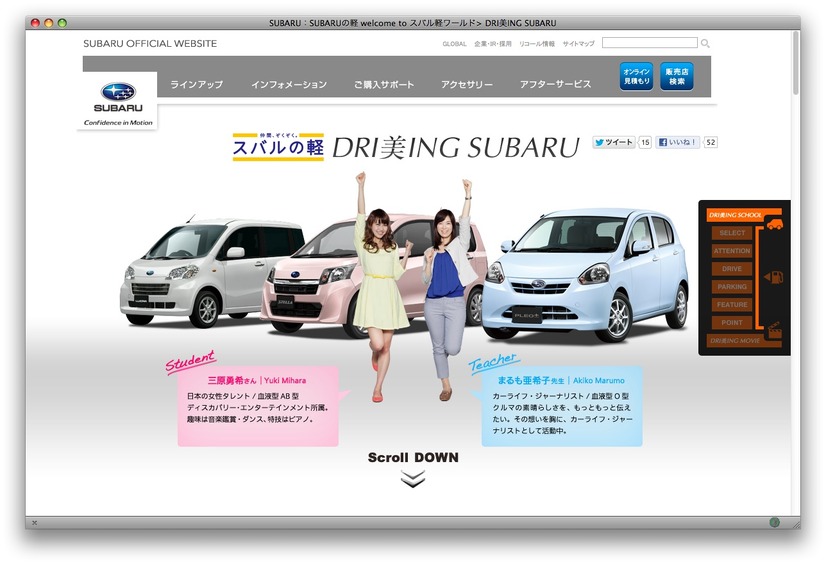Open the リコール情報 link
The height and width of the screenshot is (564, 826).
(x=537, y=44)
